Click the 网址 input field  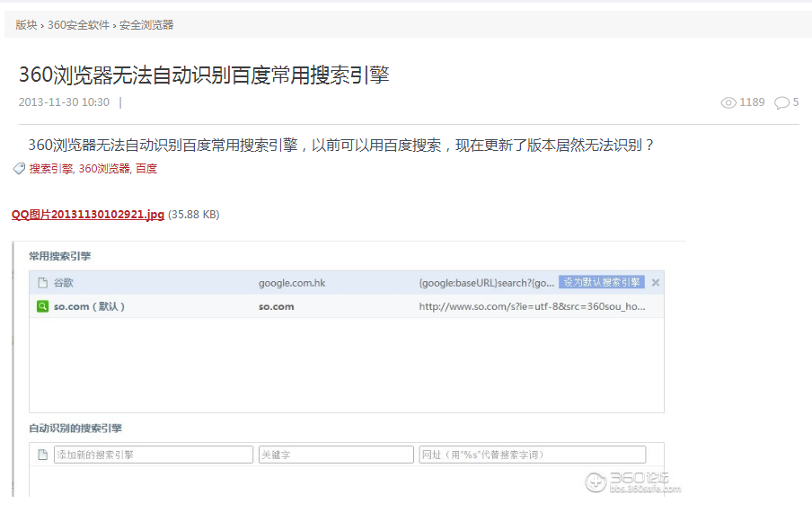coord(532,454)
